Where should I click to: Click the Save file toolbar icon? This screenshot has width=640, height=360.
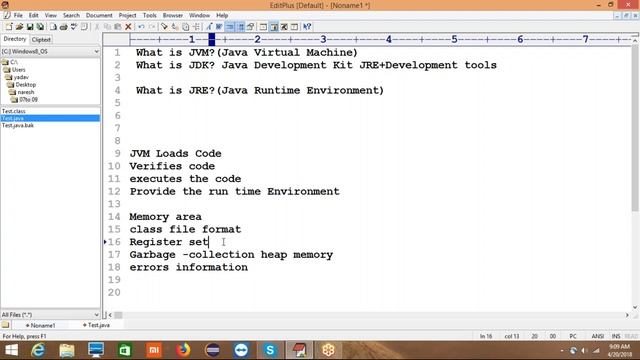coord(30,27)
